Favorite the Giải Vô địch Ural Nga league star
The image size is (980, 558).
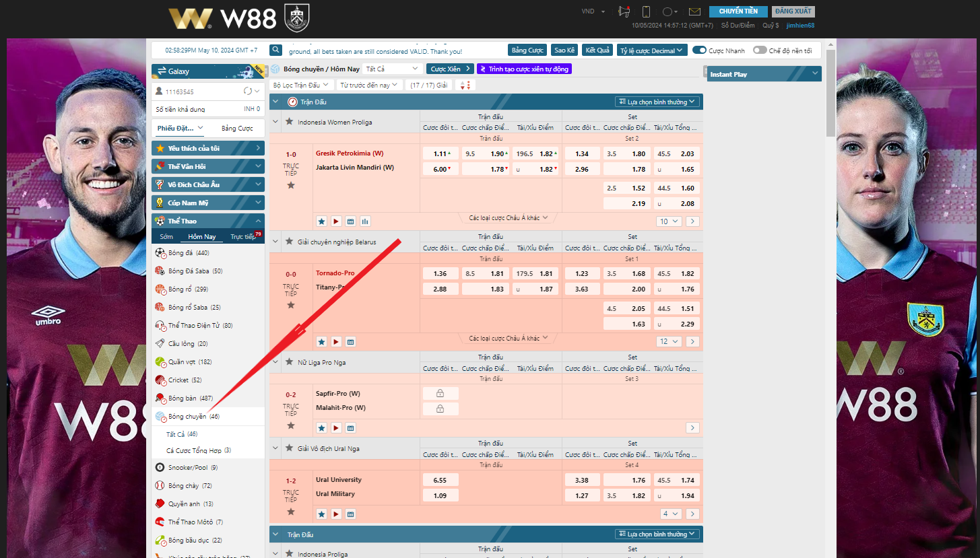(289, 448)
